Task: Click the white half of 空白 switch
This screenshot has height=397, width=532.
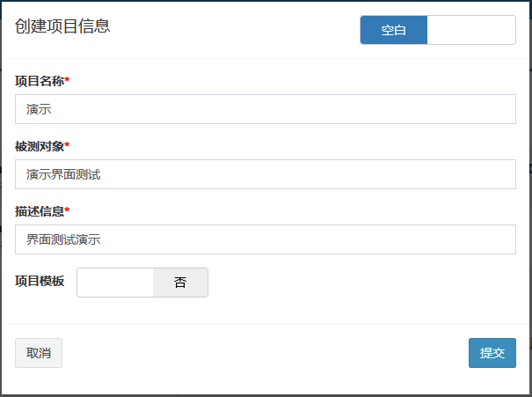Action: point(471,30)
